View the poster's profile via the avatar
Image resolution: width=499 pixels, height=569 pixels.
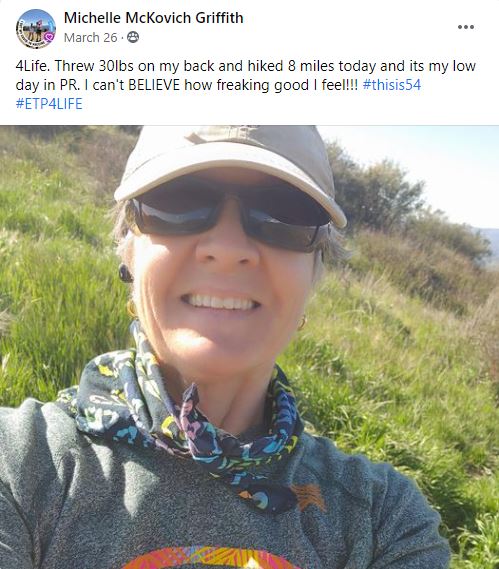tap(36, 29)
